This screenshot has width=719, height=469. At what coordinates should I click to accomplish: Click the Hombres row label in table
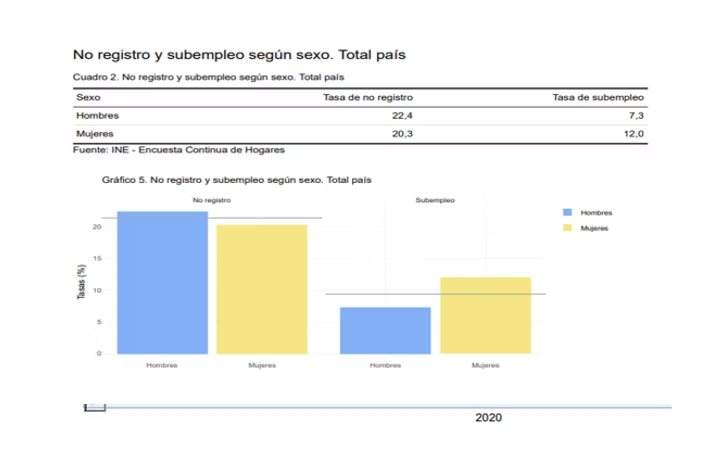click(98, 116)
